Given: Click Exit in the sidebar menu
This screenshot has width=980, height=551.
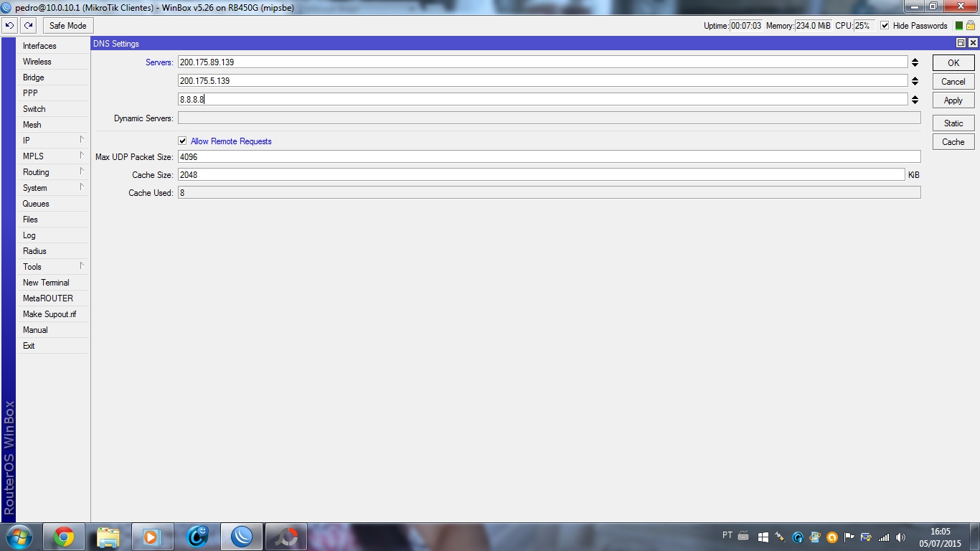Looking at the screenshot, I should pyautogui.click(x=54, y=346).
